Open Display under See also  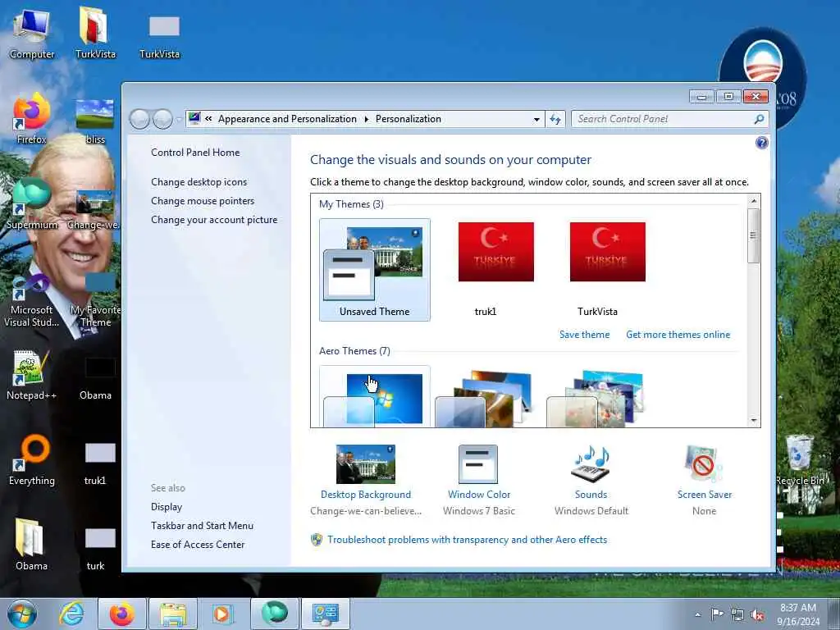coord(166,507)
